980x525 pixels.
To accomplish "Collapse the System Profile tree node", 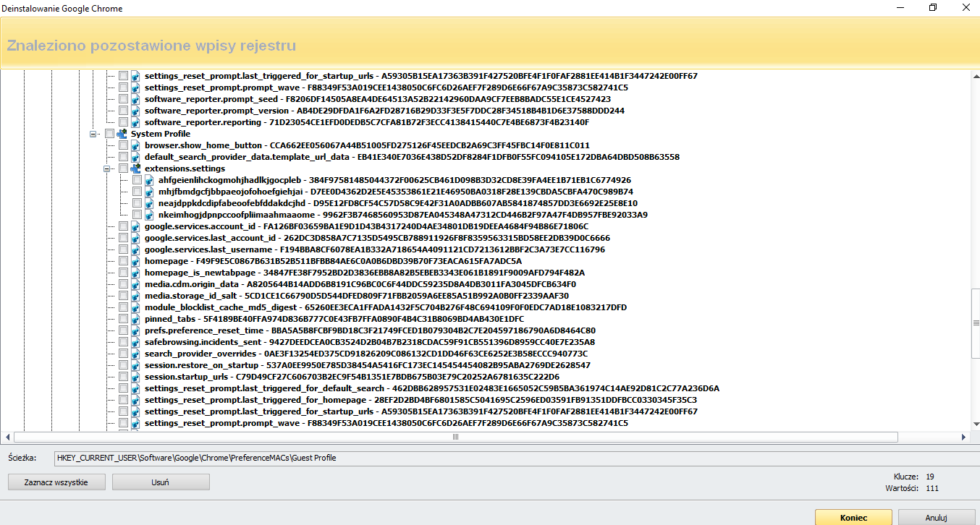I will click(x=93, y=134).
